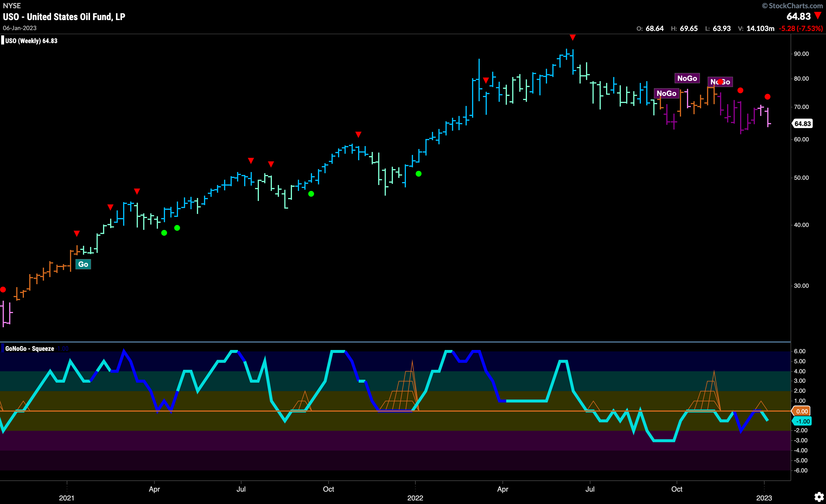Click the red triangle near October 2021 high
Screen dimensions: 826x504
click(x=358, y=134)
